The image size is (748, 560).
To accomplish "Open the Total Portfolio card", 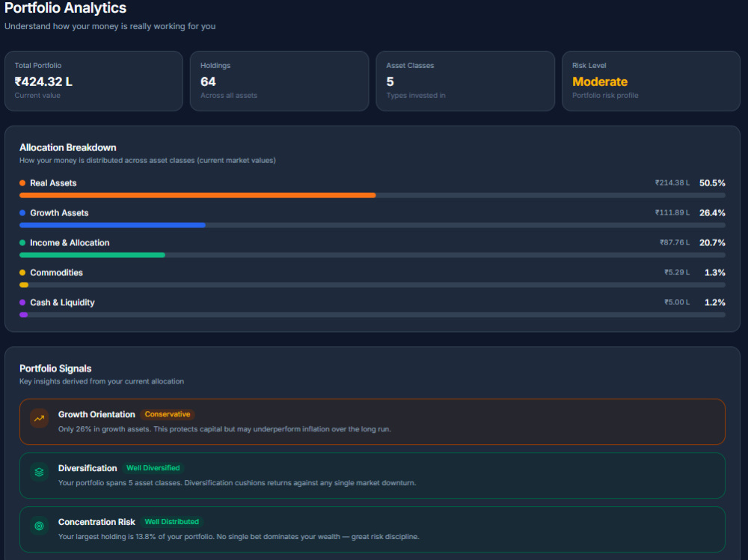I will tap(94, 81).
